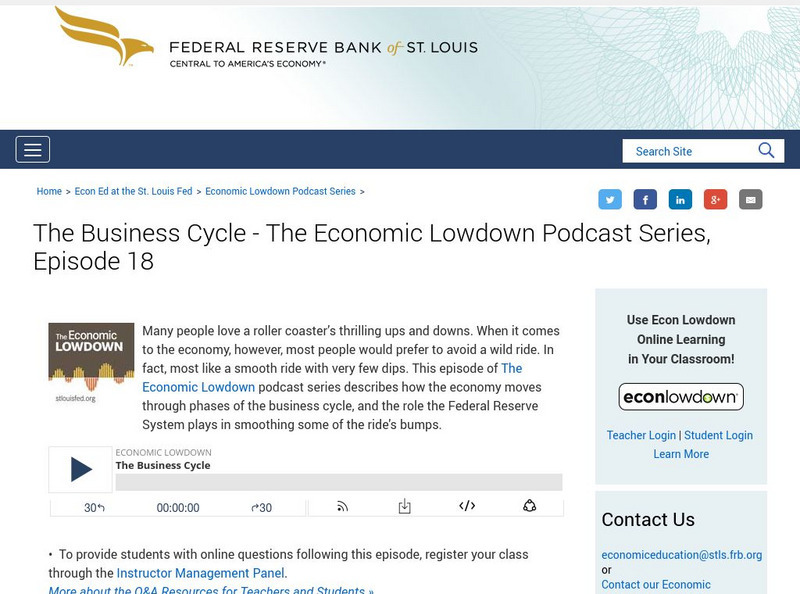Open the embed code for the player
This screenshot has width=800, height=594.
point(466,507)
